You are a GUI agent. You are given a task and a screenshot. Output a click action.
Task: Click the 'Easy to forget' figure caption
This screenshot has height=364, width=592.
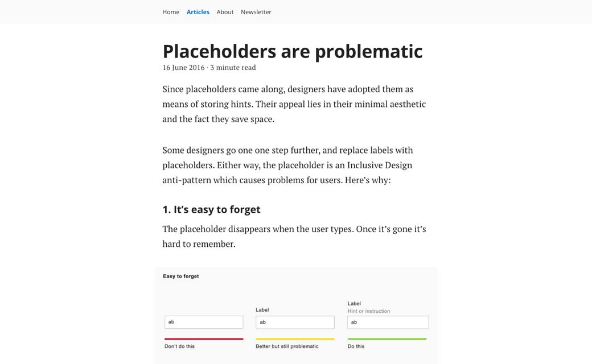181,276
